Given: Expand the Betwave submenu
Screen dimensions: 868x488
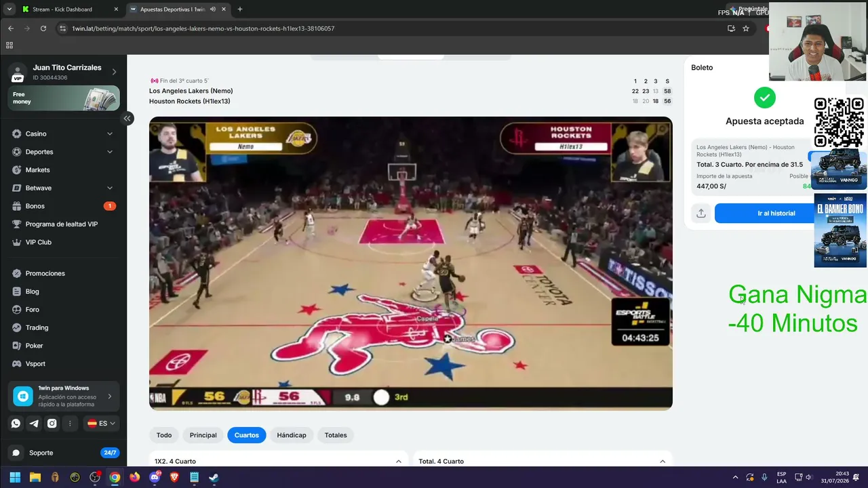Looking at the screenshot, I should click(110, 188).
